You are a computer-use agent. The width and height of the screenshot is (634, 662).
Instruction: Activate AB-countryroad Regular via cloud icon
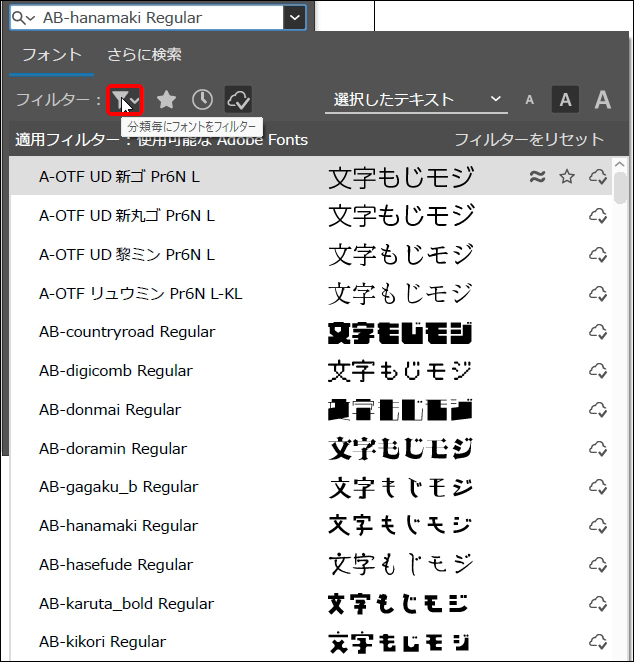point(598,332)
